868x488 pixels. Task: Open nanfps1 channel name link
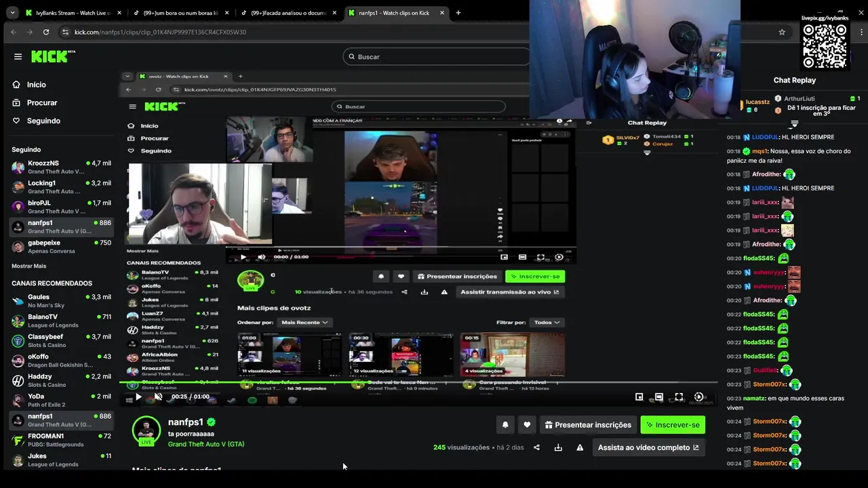click(186, 422)
